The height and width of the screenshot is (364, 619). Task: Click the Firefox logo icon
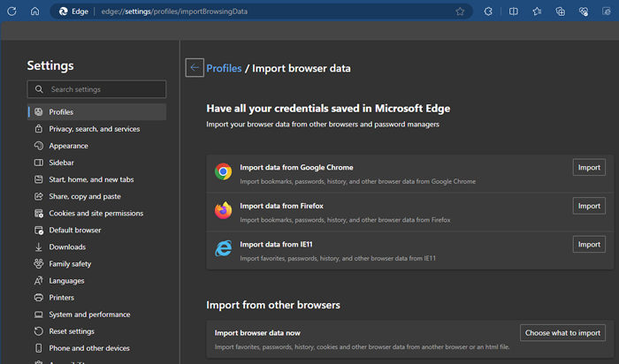point(223,210)
